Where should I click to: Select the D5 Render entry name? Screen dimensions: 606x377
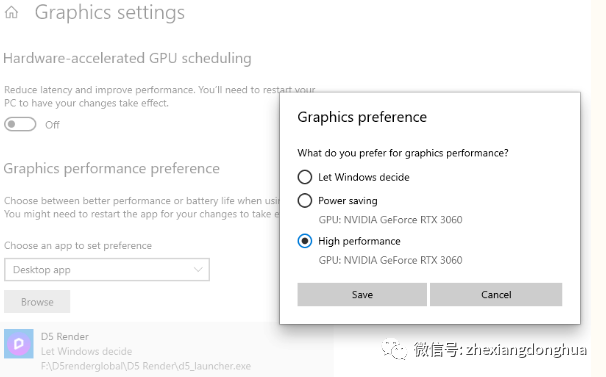[65, 336]
